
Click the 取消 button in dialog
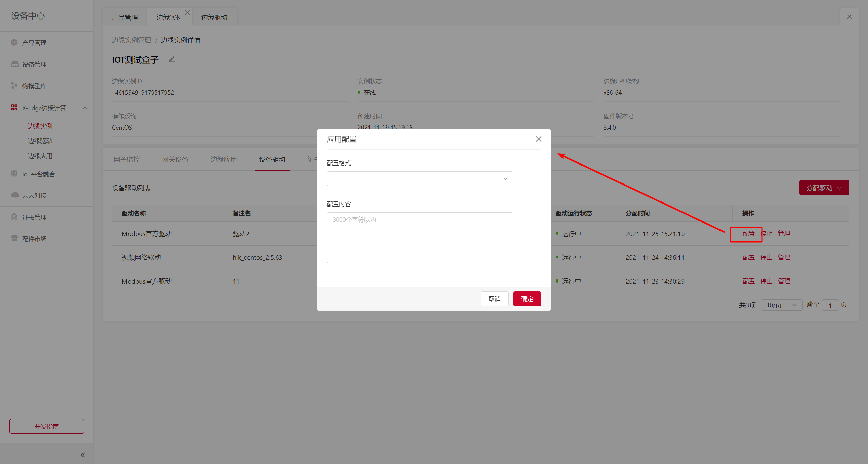click(x=494, y=299)
